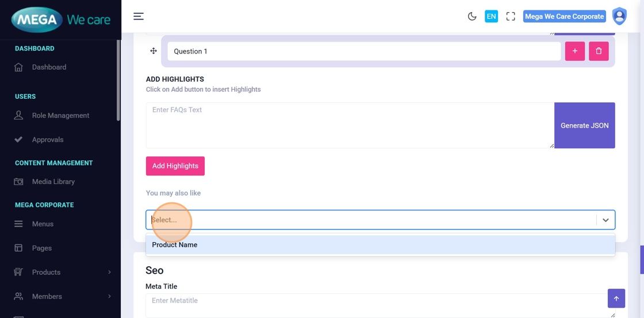Add a question with plus button

575,51
